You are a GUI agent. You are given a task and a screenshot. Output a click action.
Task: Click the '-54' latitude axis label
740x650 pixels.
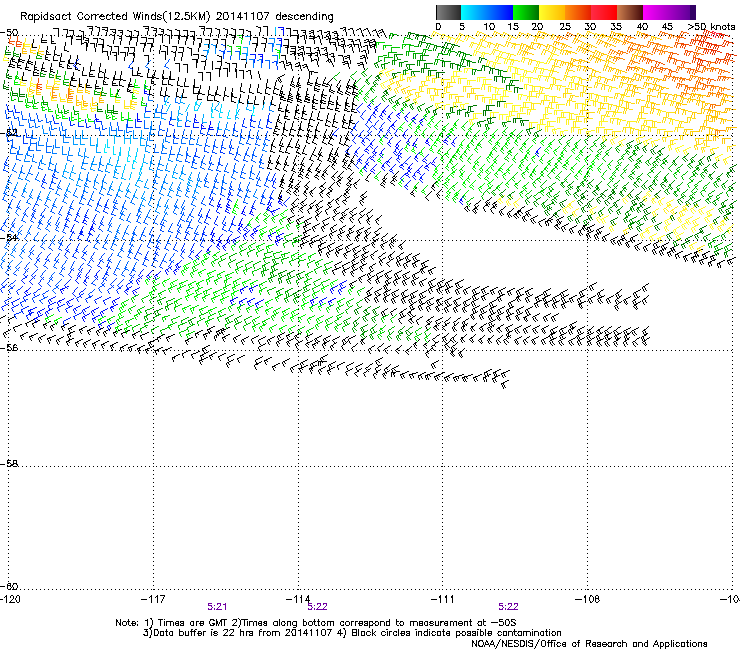(9, 237)
